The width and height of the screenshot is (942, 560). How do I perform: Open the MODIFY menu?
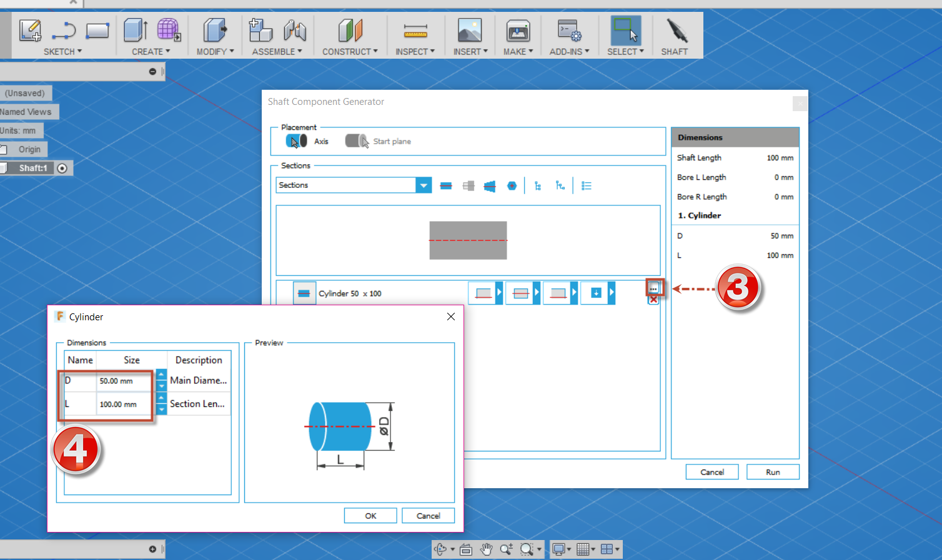click(x=215, y=51)
